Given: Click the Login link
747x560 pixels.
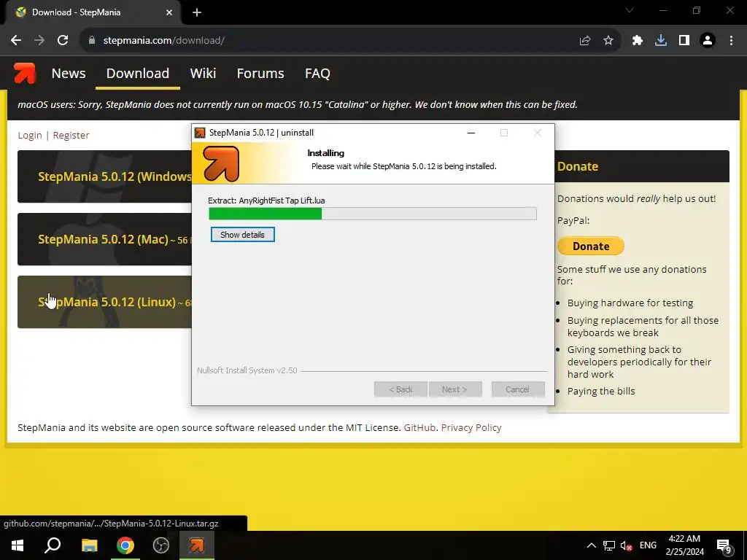Looking at the screenshot, I should pos(29,135).
